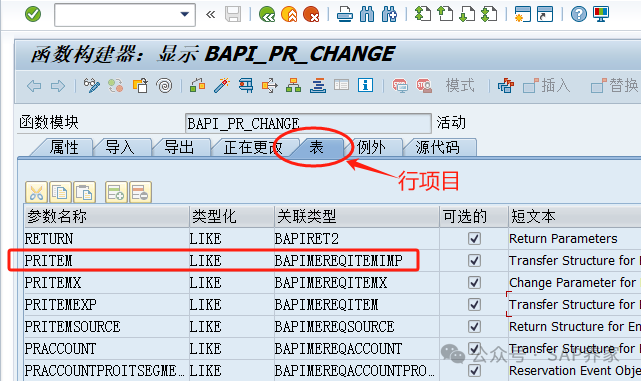Screen dimensions: 641x381
Task: Toggle optional checkbox for RETURN row
Action: pyautogui.click(x=474, y=238)
